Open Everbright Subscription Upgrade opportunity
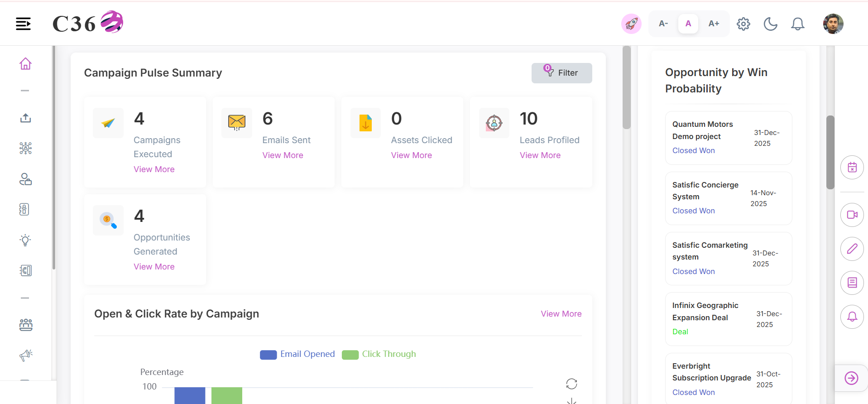The width and height of the screenshot is (868, 404). click(x=729, y=379)
